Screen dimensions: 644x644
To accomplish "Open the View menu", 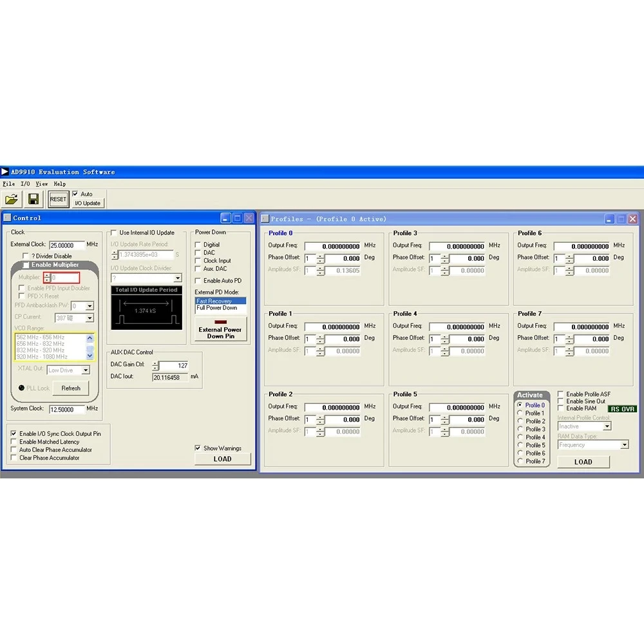I will [41, 184].
